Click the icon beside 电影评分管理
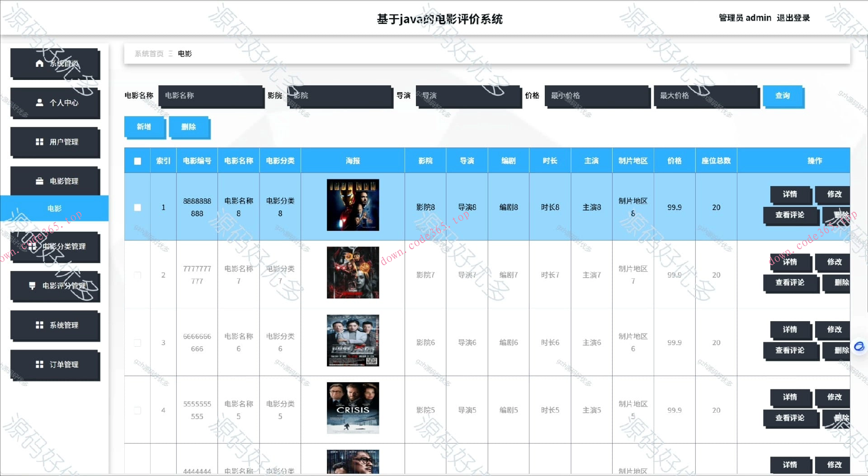This screenshot has height=476, width=868. coord(32,285)
